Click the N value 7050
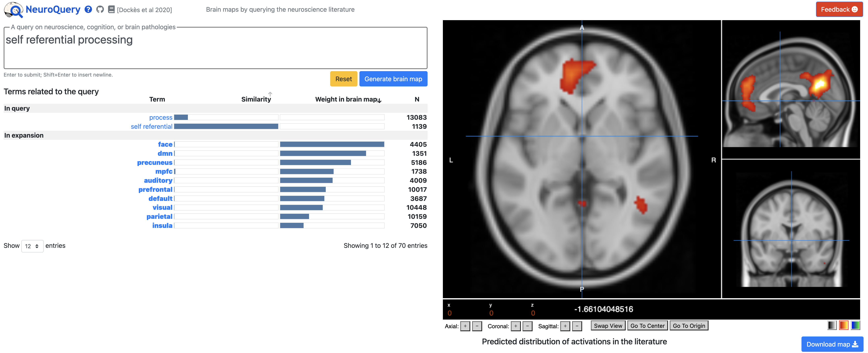 (418, 226)
